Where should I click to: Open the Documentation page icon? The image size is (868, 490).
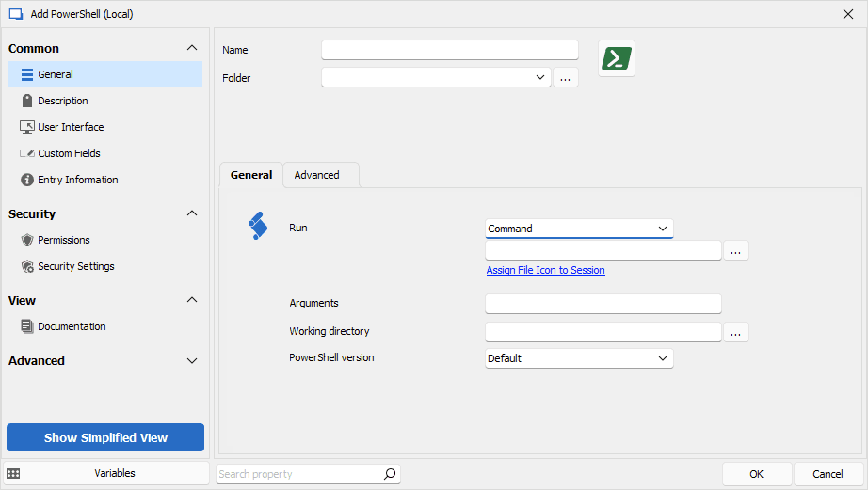click(27, 326)
